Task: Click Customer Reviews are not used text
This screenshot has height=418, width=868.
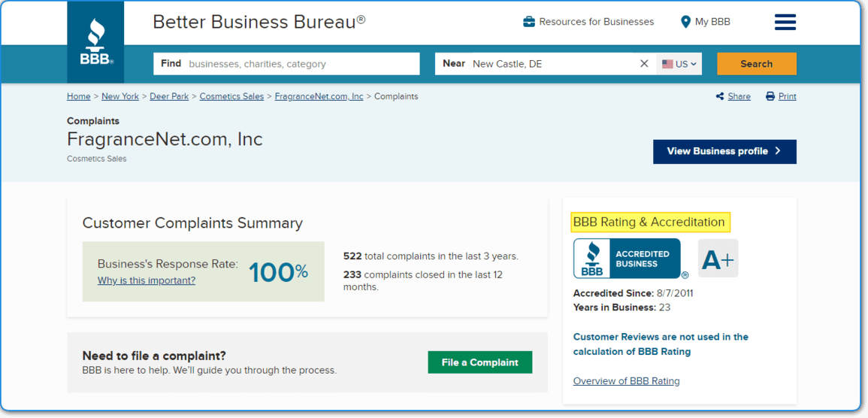Action: pyautogui.click(x=661, y=344)
